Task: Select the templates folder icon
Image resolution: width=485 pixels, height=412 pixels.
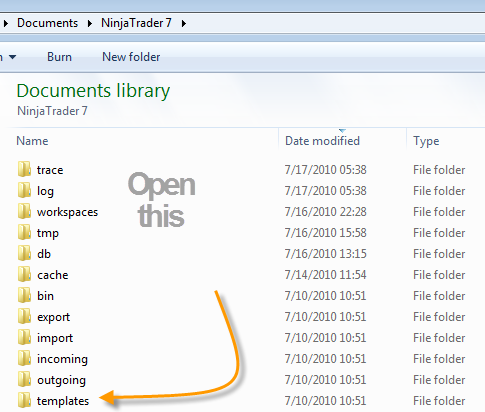Action: tap(24, 400)
